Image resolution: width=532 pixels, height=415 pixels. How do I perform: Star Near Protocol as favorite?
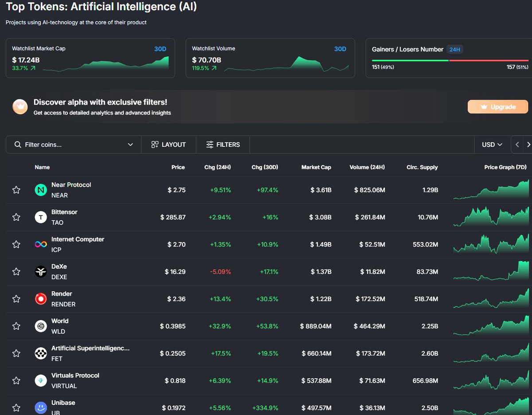[x=16, y=190]
